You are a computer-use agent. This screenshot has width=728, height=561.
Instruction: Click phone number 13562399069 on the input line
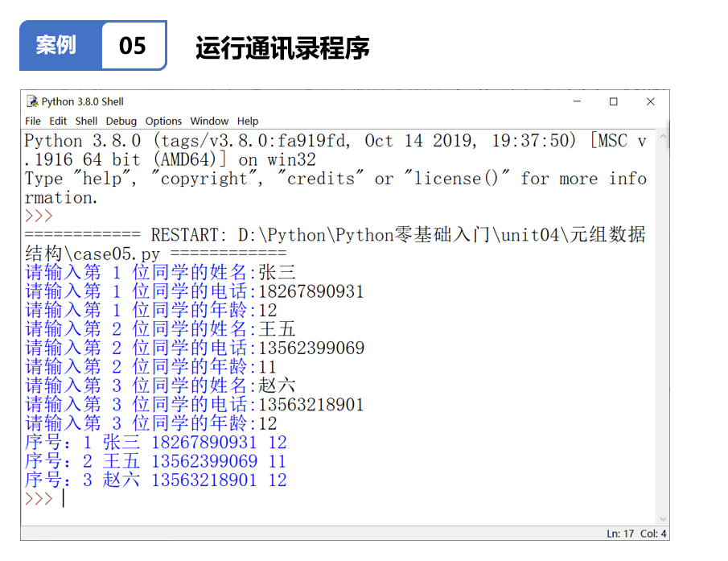(x=311, y=349)
